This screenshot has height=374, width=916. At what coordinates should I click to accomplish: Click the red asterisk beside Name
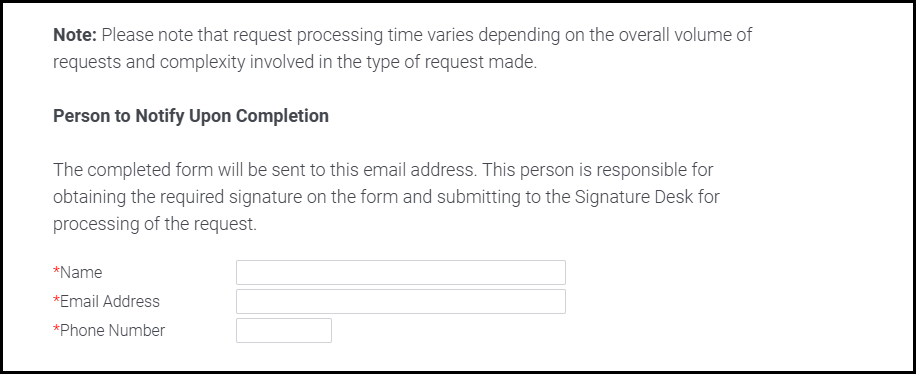coord(57,271)
